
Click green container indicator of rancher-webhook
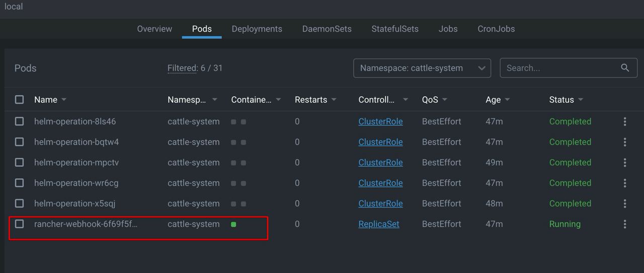tap(233, 224)
